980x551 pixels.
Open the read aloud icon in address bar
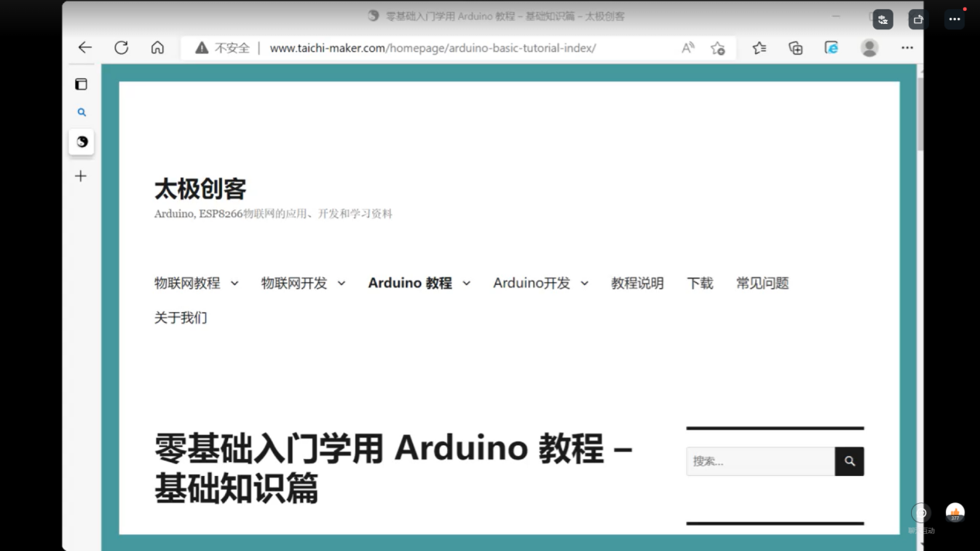click(x=688, y=48)
